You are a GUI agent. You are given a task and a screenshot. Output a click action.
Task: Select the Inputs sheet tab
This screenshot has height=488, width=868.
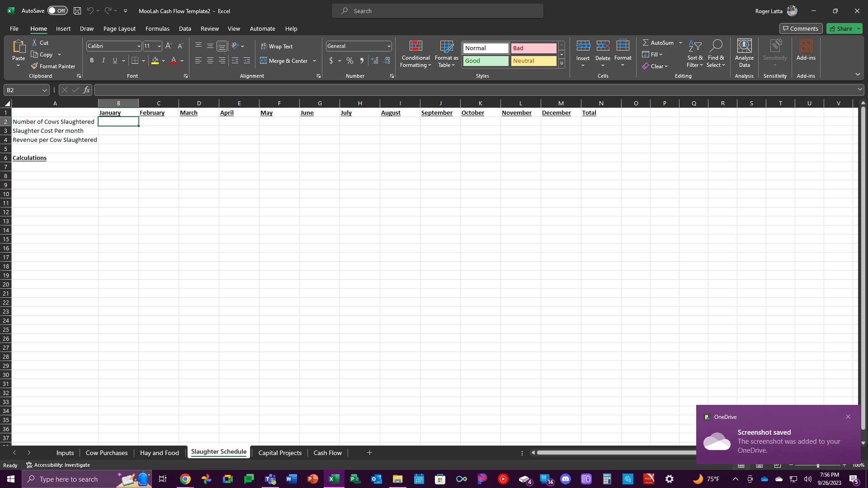pyautogui.click(x=65, y=453)
